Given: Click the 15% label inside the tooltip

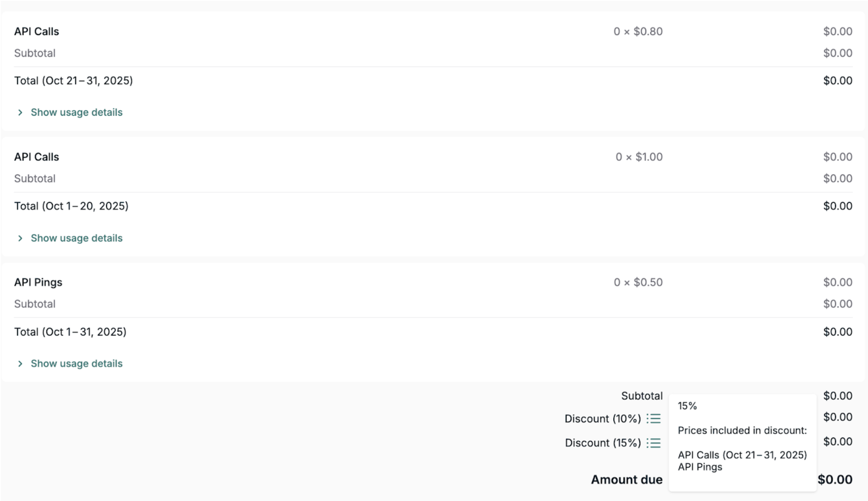Looking at the screenshot, I should click(687, 406).
